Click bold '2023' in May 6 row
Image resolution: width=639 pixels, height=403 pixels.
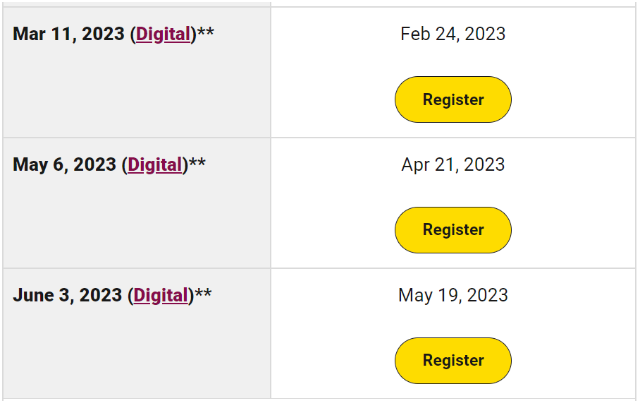[95, 165]
